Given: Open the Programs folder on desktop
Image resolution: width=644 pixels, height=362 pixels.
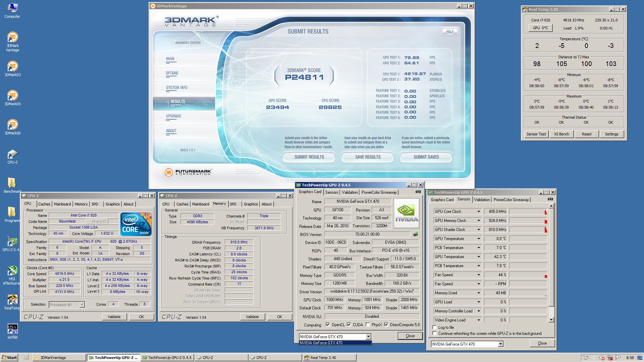Looking at the screenshot, I should [x=12, y=215].
